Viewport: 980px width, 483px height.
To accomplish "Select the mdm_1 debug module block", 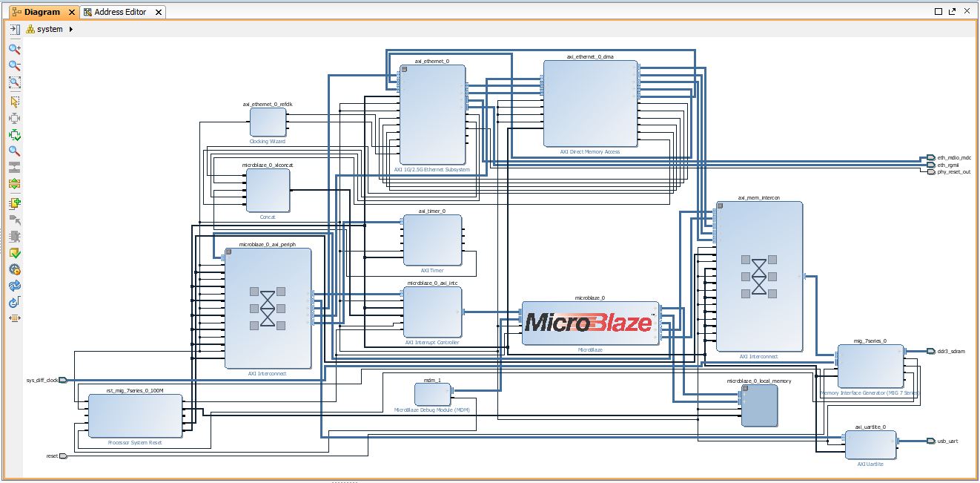I will pyautogui.click(x=432, y=394).
